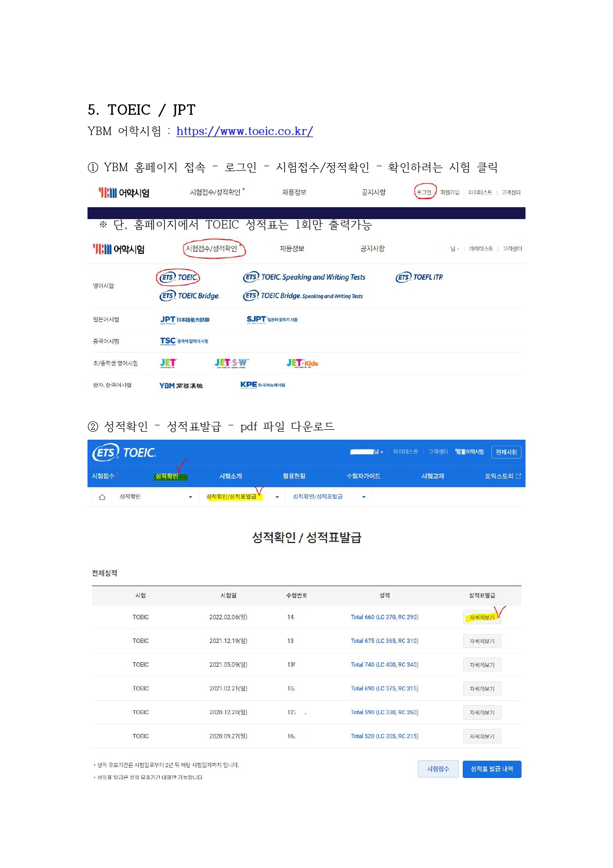This screenshot has height=868, width=613.
Task: Open TOEIC Bridge Speaking and Writing Tests logo
Action: (x=303, y=296)
